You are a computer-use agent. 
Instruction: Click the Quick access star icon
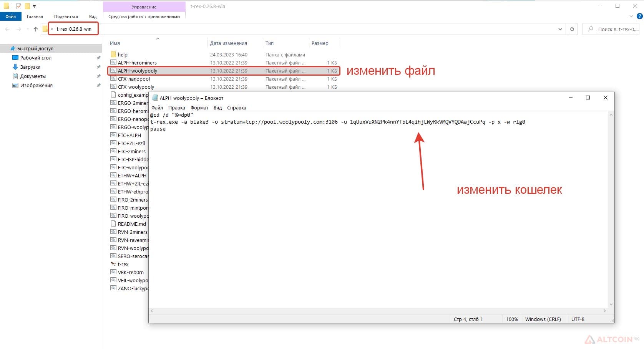pyautogui.click(x=13, y=48)
